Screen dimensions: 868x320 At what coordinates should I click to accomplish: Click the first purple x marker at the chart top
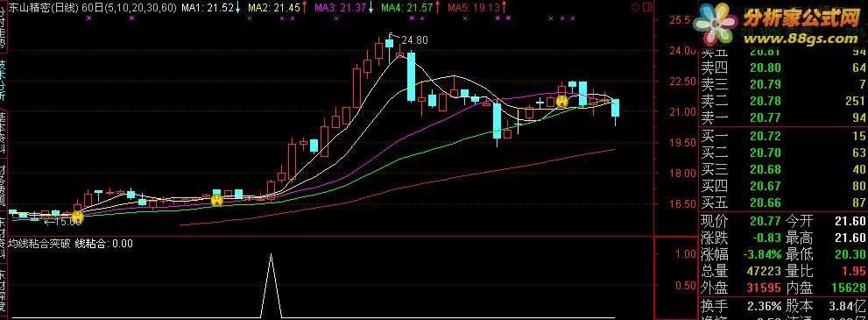(88, 18)
